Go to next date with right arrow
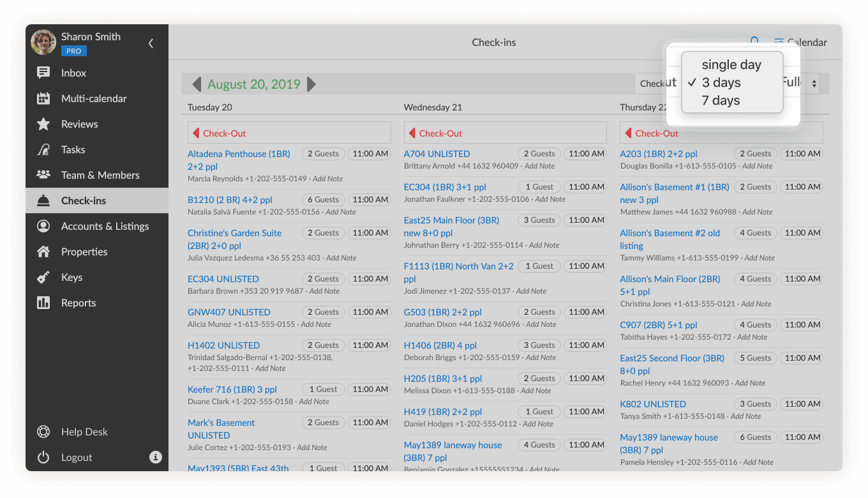Image resolution: width=868 pixels, height=498 pixels. 311,84
